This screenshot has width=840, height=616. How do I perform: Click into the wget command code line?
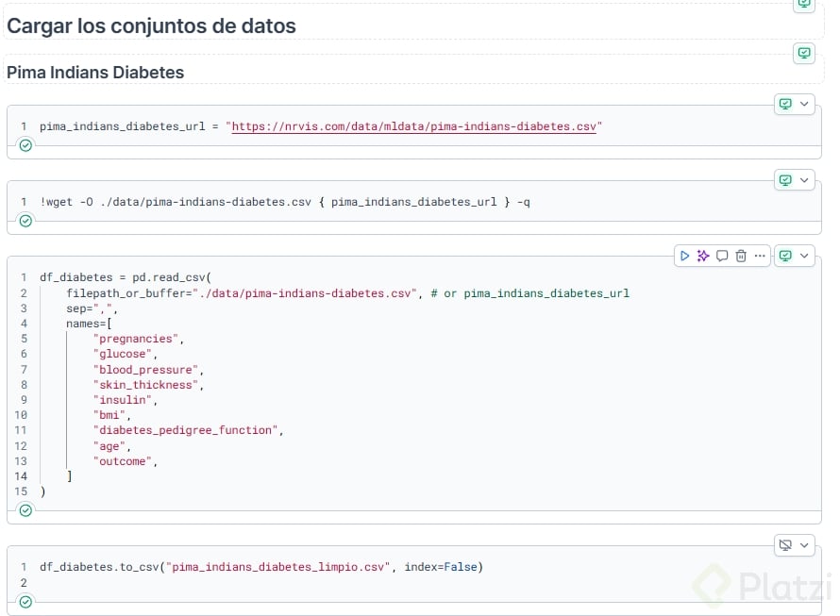pyautogui.click(x=283, y=202)
